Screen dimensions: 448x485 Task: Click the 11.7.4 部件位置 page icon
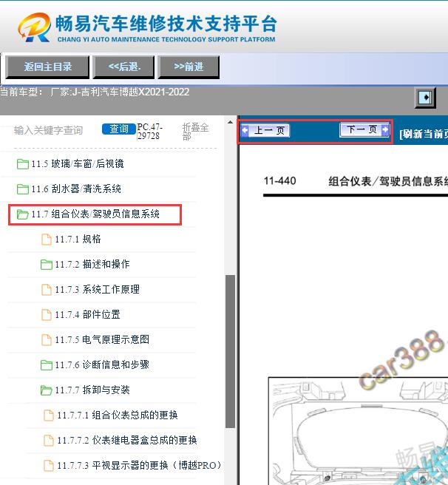(x=47, y=315)
